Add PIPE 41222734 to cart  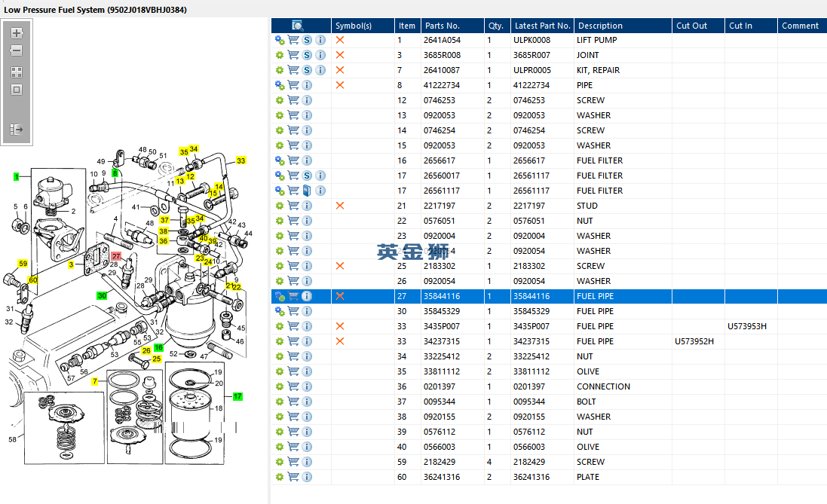tap(293, 85)
